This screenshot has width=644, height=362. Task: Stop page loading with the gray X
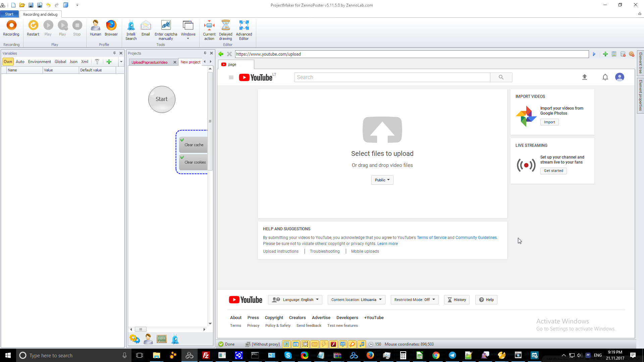(x=229, y=54)
